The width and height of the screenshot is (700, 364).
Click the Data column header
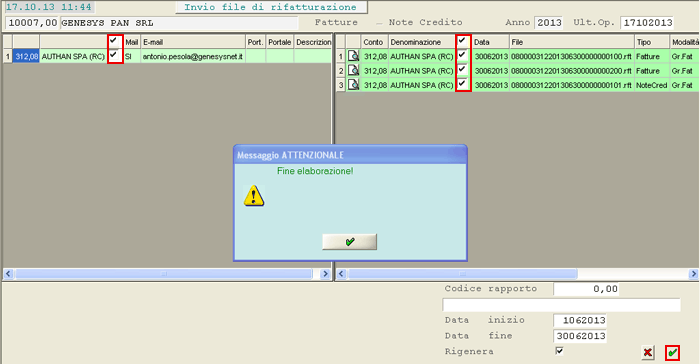490,42
